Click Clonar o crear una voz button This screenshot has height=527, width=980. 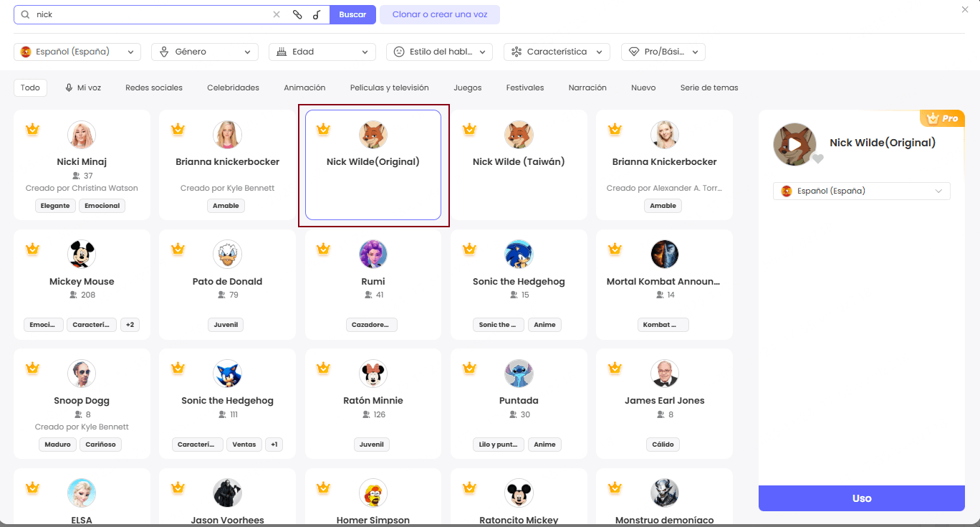point(439,14)
